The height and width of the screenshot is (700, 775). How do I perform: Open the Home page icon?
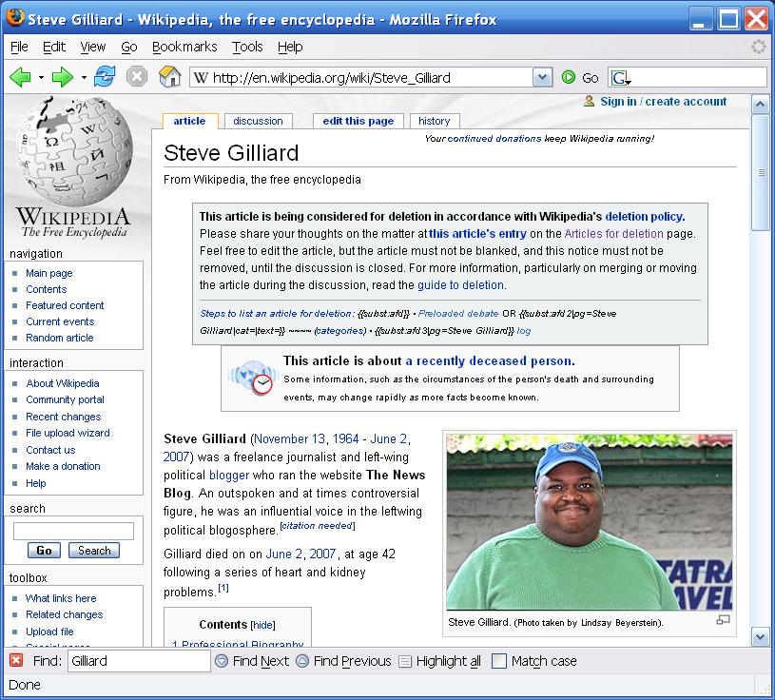pos(169,77)
